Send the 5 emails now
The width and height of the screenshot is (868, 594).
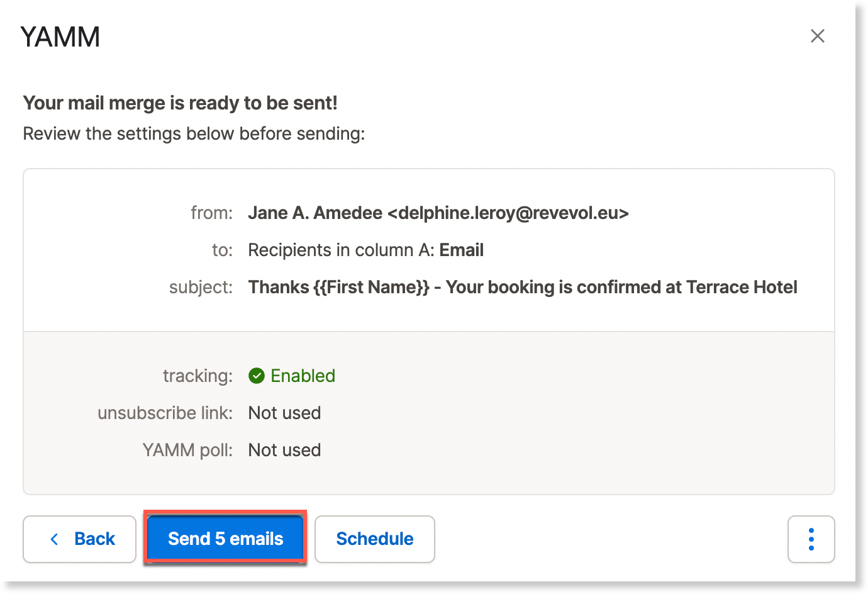coord(225,539)
